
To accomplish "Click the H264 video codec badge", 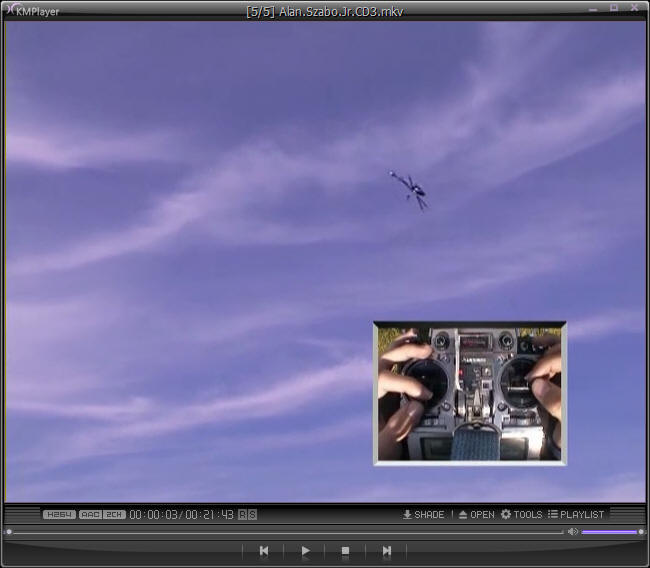I will (59, 514).
